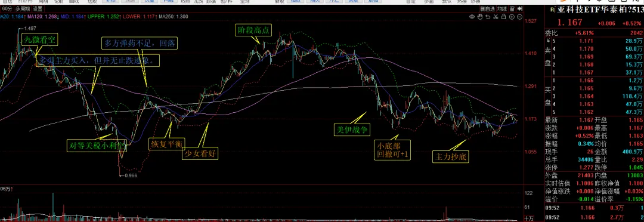
Task: Open 设置 settings for the chart
Action: pos(38,8)
